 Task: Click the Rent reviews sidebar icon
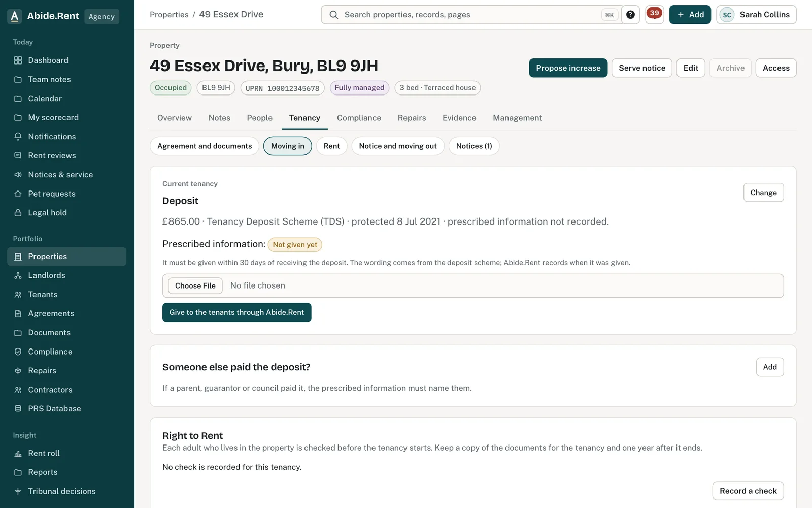[18, 155]
